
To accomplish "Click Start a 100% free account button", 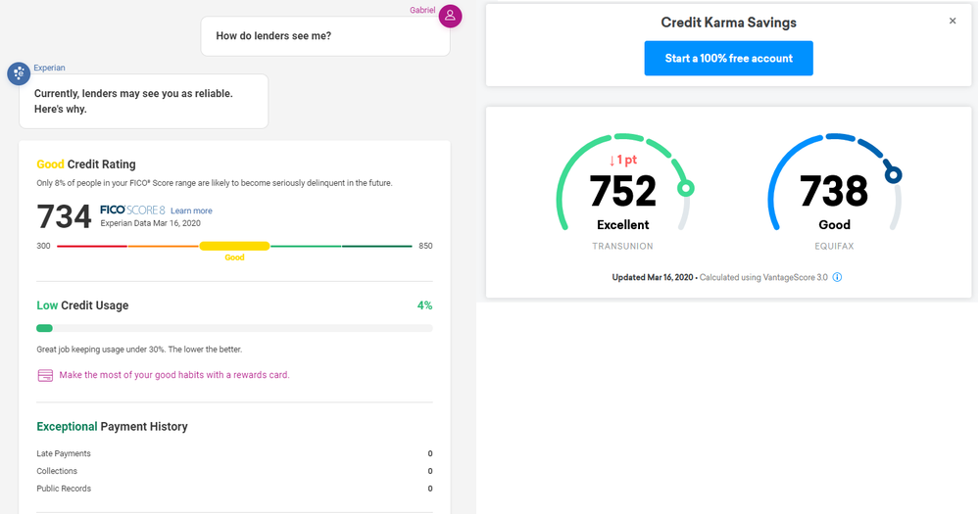I will 728,59.
